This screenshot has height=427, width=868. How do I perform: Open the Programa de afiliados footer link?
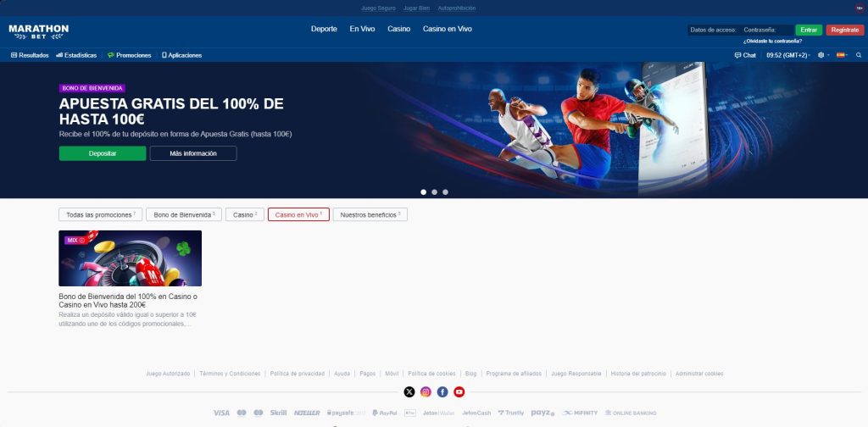tap(514, 374)
